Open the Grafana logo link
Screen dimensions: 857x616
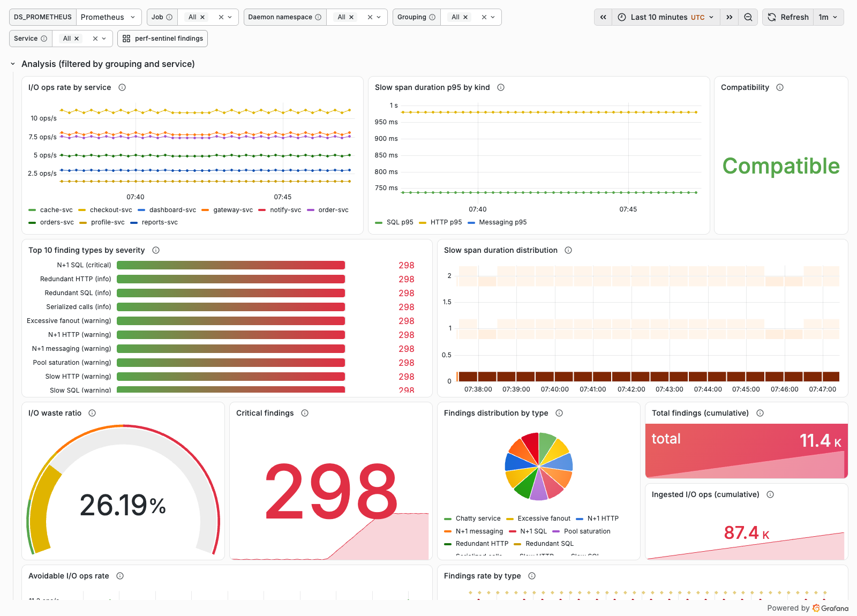point(831,608)
